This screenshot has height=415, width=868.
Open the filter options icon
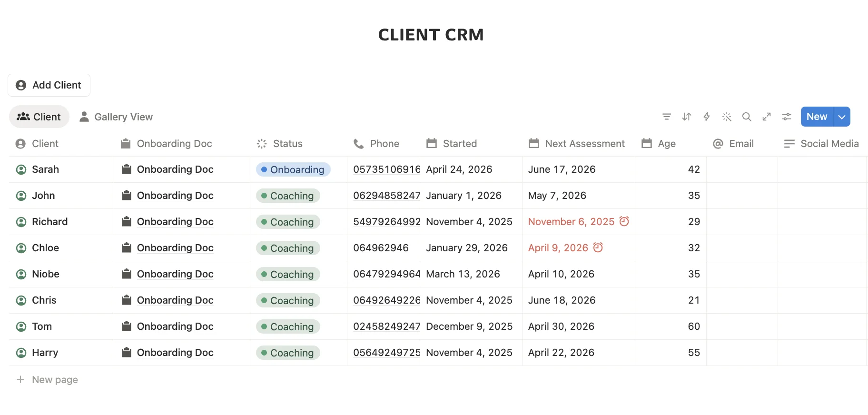[667, 117]
